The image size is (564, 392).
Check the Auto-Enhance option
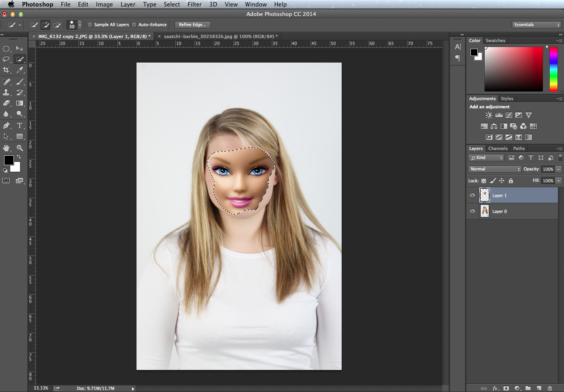click(x=134, y=25)
